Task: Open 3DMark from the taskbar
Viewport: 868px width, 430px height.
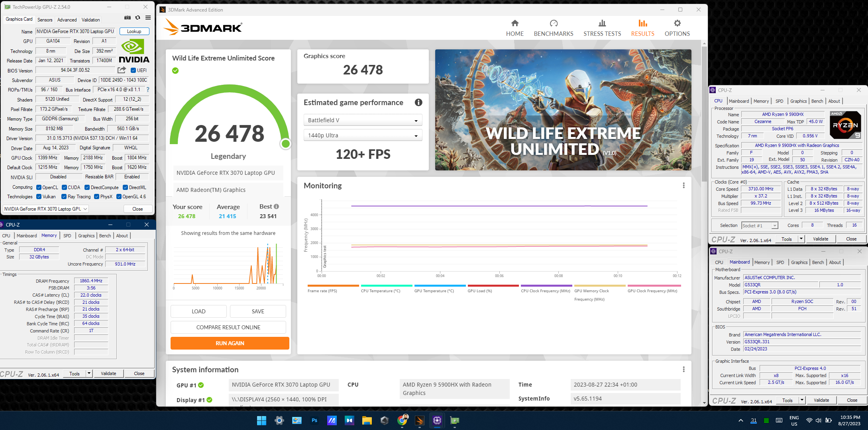Action: 420,420
